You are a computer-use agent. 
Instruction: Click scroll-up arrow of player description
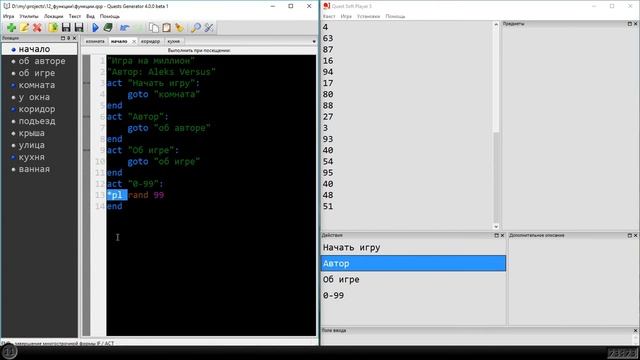point(496,24)
